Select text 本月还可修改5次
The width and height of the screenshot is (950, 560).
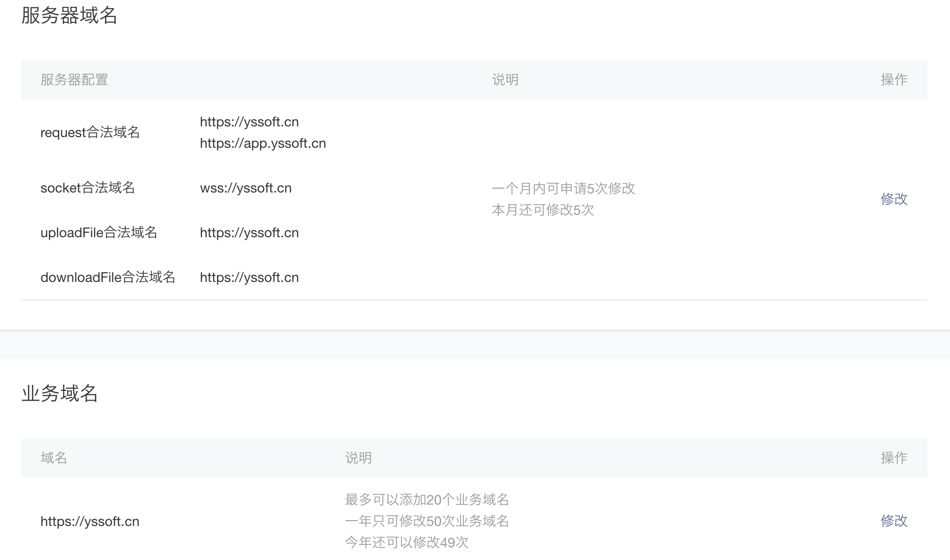(543, 210)
